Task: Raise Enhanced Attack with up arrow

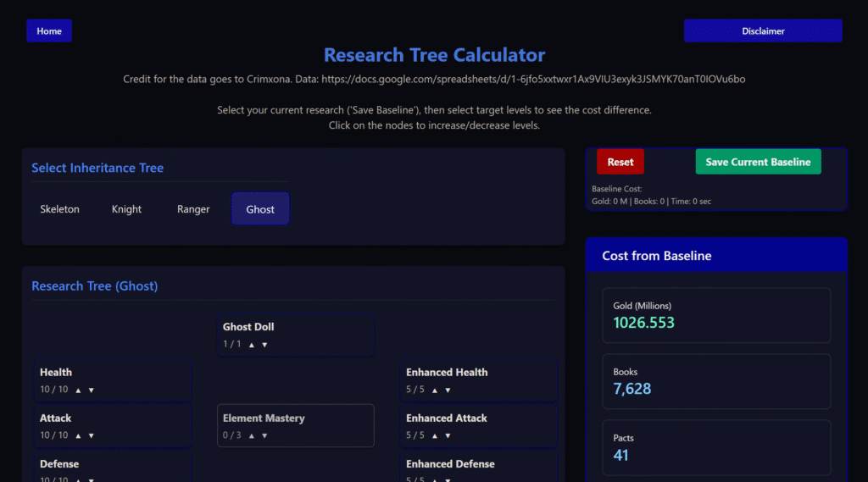Action: pos(435,436)
